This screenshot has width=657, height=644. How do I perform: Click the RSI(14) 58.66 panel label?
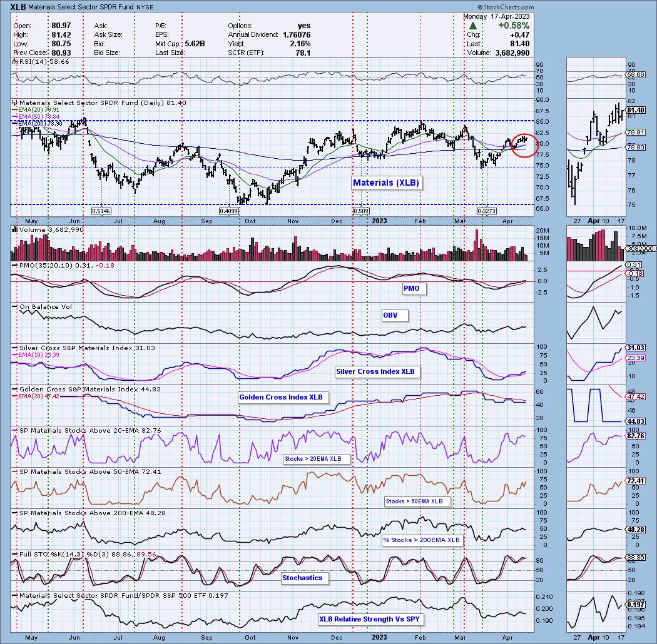pyautogui.click(x=44, y=61)
